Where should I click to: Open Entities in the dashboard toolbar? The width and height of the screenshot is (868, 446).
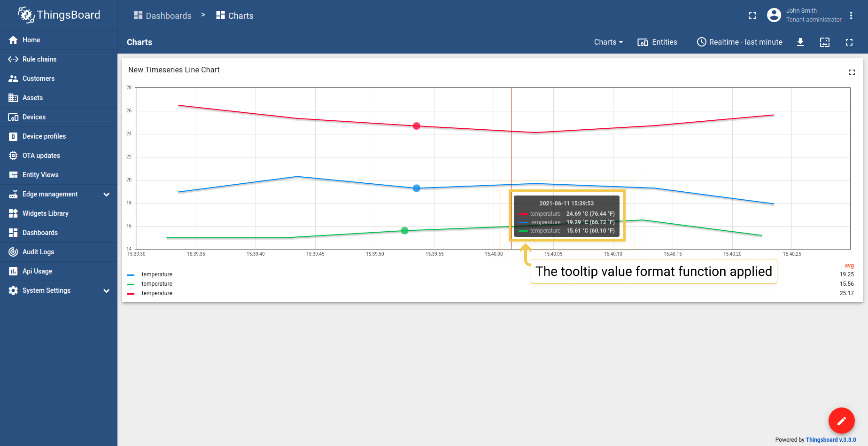[x=657, y=42]
